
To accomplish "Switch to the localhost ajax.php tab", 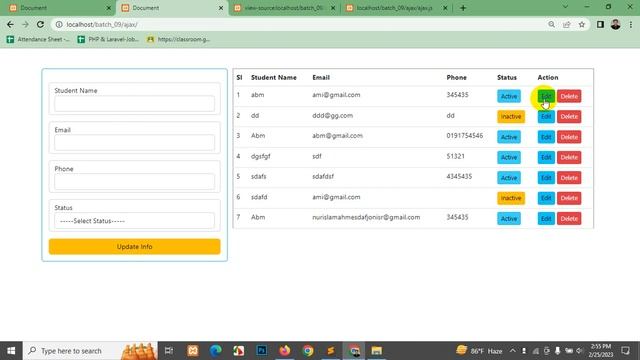I will point(396,8).
